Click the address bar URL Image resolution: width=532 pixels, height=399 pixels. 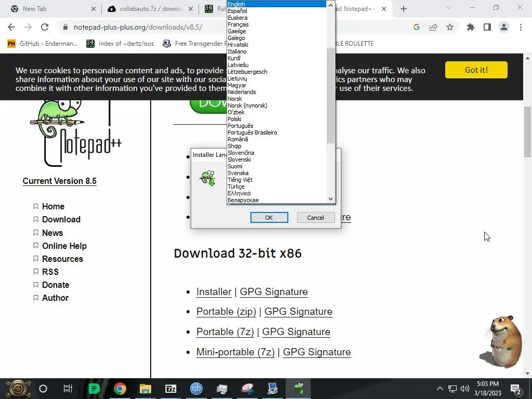click(138, 27)
